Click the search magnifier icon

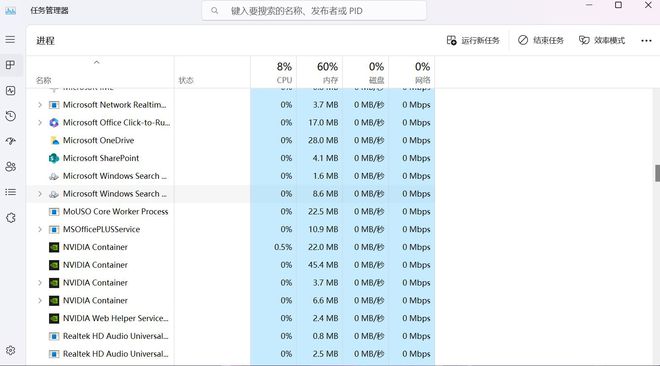pos(215,11)
